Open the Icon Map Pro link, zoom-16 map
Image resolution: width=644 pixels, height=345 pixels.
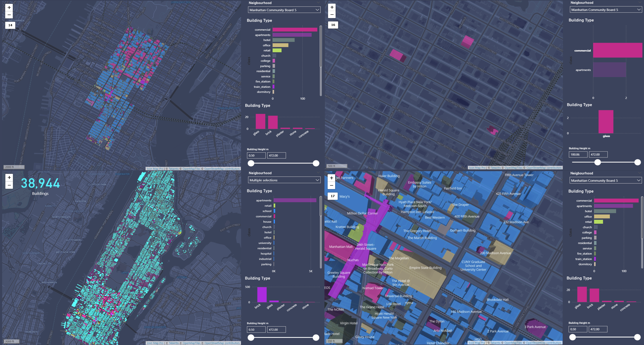tap(477, 168)
